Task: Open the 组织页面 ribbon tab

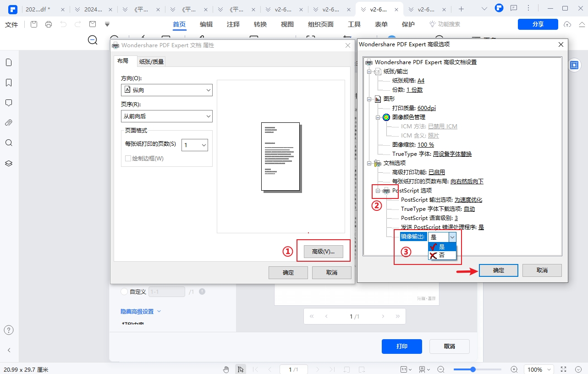Action: 321,24
